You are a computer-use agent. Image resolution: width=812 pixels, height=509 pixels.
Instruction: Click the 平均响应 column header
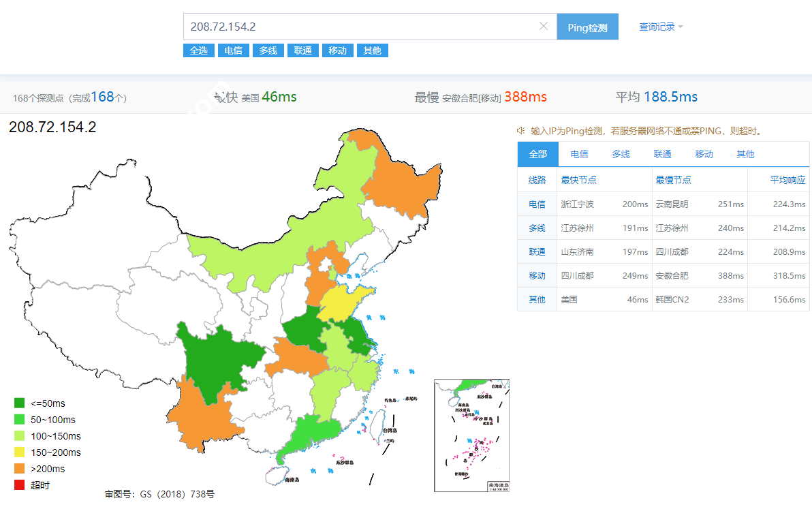pos(787,180)
